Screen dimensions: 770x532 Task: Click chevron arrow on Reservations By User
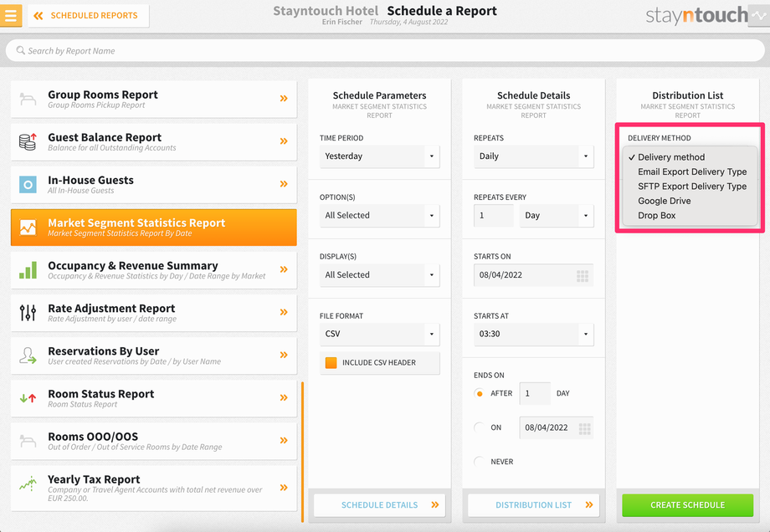click(284, 355)
